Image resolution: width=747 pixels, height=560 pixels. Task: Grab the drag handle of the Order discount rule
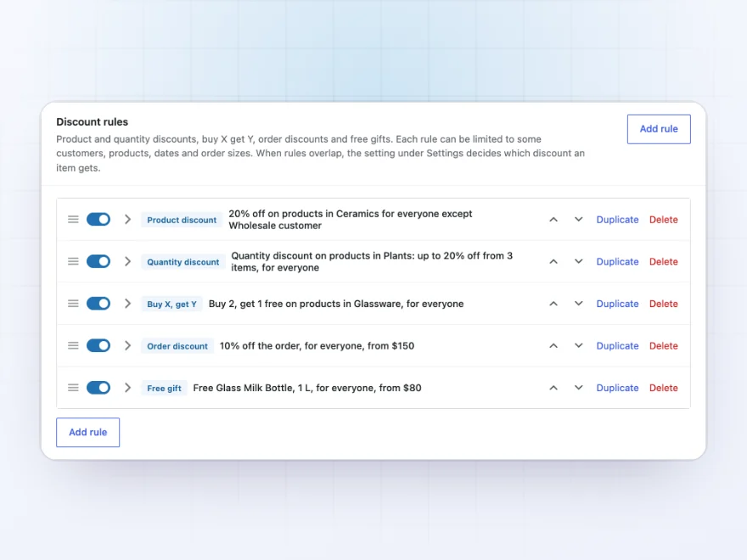tap(73, 345)
